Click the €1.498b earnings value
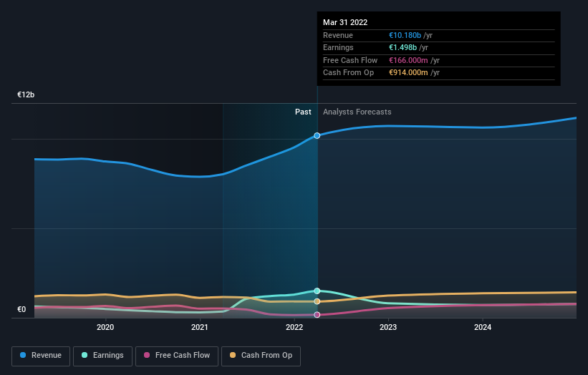 [x=403, y=47]
